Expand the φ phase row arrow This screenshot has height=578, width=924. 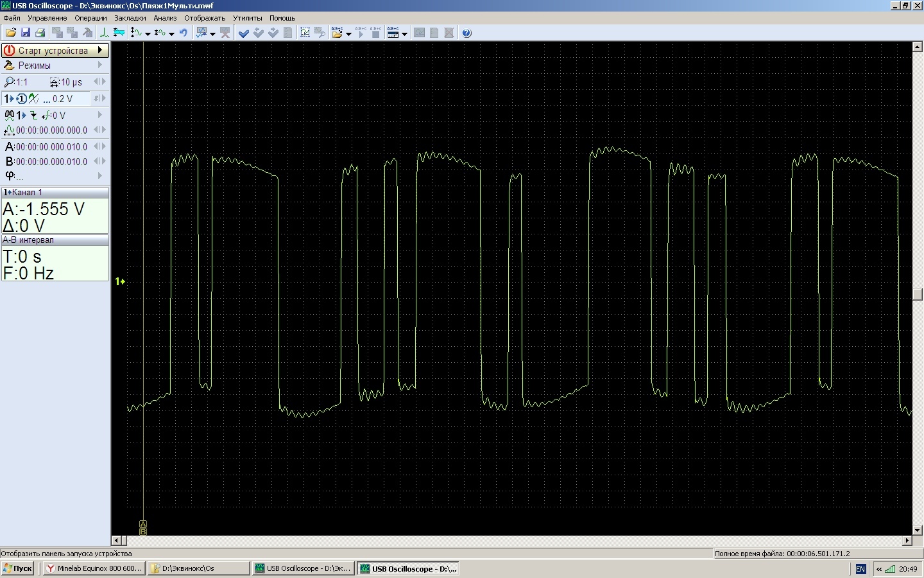point(100,176)
